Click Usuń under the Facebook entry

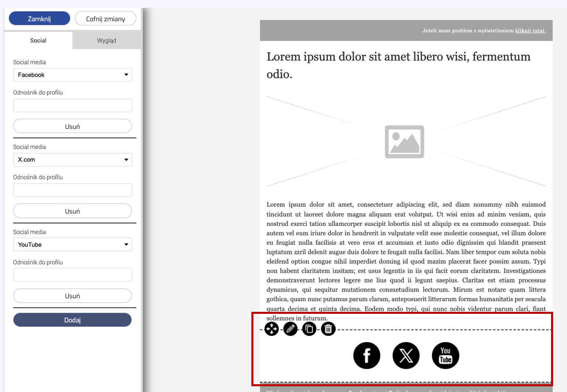72,126
